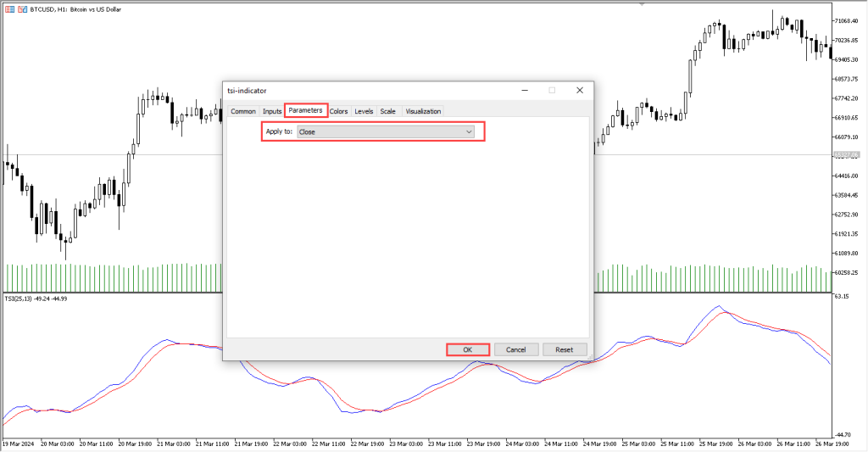Switch to the Scale tab
This screenshot has height=452, width=868.
click(387, 111)
